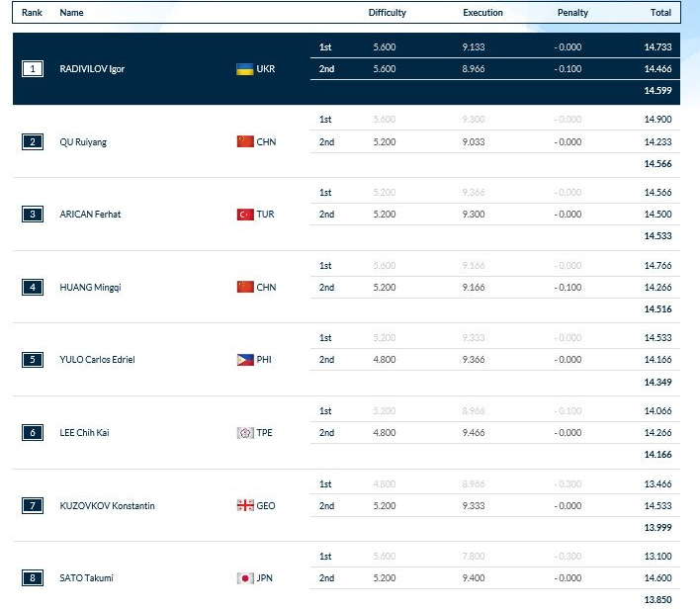The width and height of the screenshot is (700, 610).
Task: Open YULO Carlos Edriel athlete name
Action: point(97,360)
